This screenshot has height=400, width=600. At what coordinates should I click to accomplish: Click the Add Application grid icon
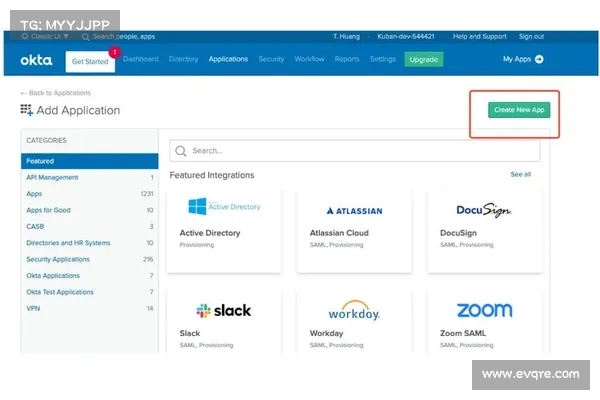26,110
